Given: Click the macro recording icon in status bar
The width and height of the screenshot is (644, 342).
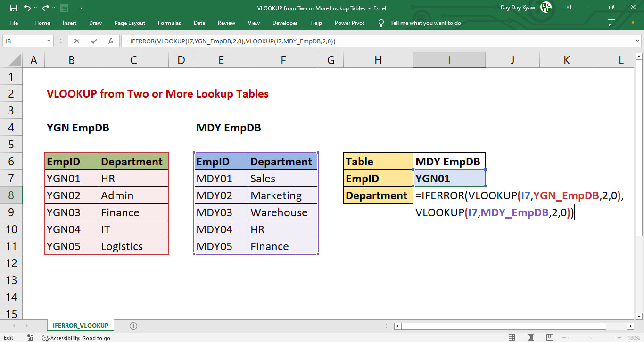Looking at the screenshot, I should (31, 338).
